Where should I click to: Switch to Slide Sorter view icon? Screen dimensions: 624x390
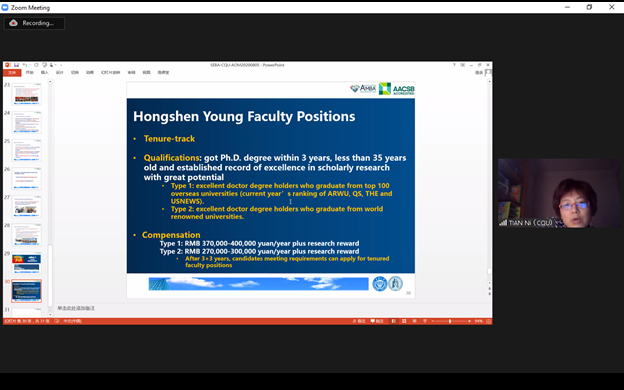click(404, 321)
